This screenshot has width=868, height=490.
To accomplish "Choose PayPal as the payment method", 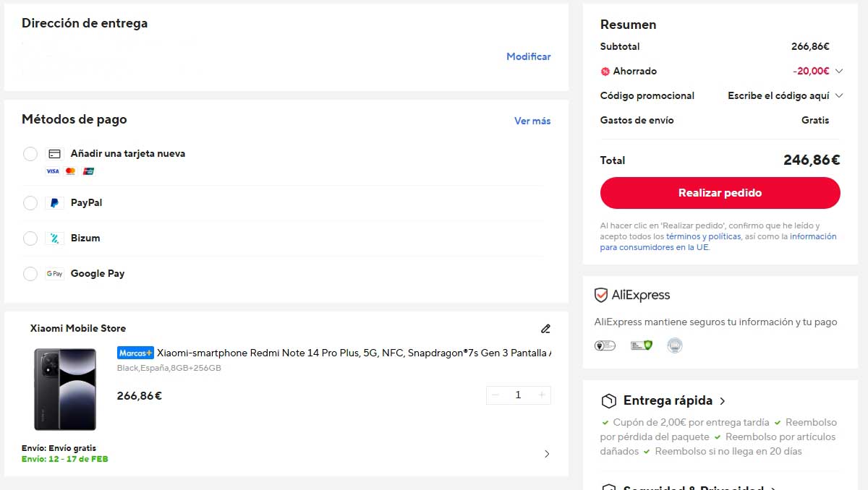I will point(30,203).
